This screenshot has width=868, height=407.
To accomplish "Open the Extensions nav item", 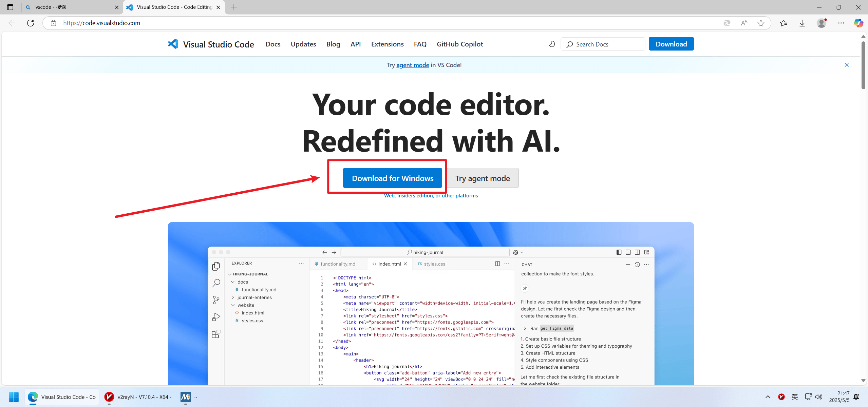I will point(387,44).
